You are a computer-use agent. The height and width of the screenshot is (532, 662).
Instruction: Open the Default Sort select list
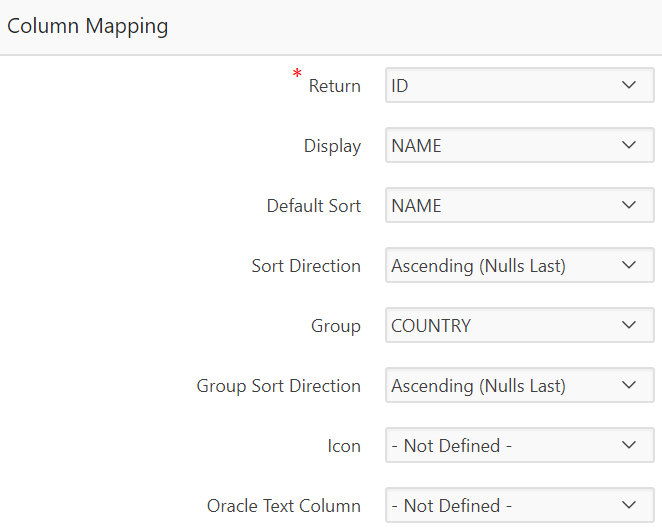[500, 206]
